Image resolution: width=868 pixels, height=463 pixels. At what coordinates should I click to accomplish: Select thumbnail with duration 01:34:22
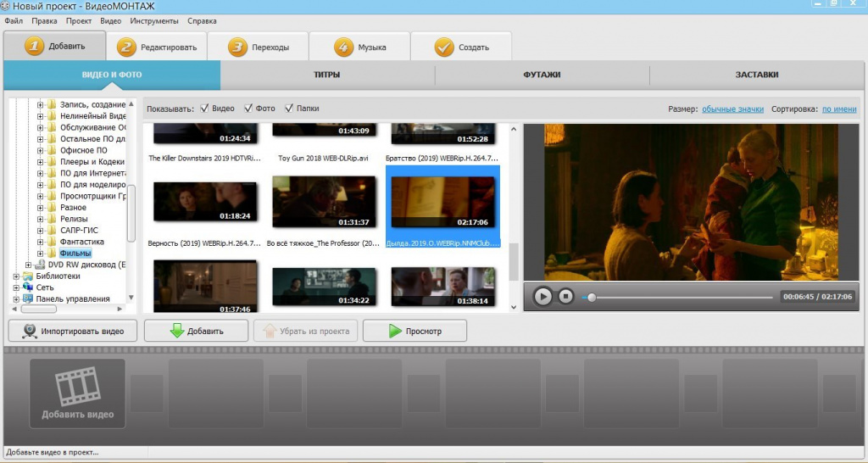[324, 287]
